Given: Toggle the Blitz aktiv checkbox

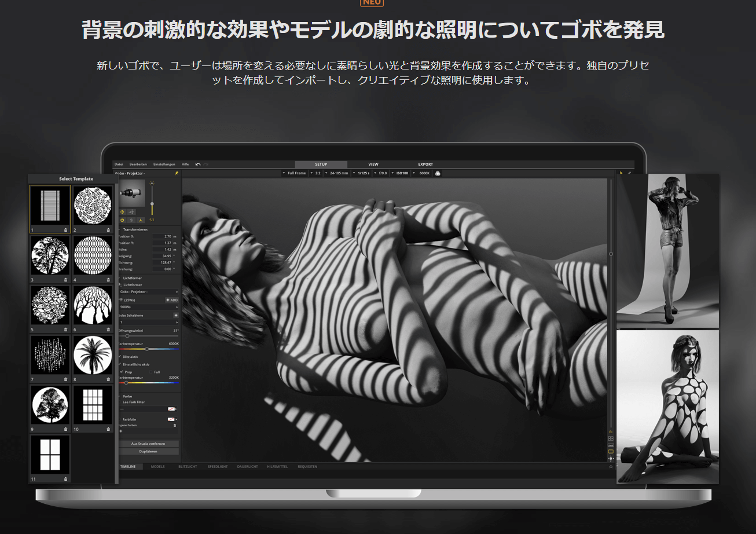Looking at the screenshot, I should 120,357.
